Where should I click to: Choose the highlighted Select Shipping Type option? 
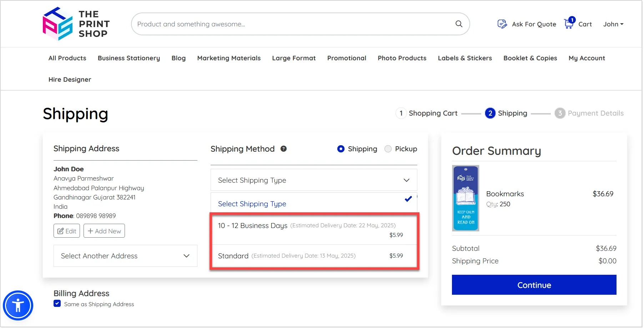pos(314,203)
